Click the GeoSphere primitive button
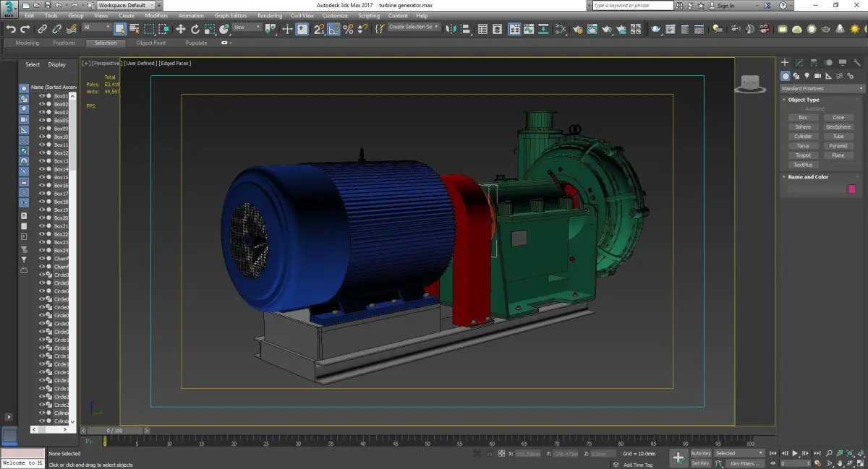The height and width of the screenshot is (469, 868). point(838,126)
